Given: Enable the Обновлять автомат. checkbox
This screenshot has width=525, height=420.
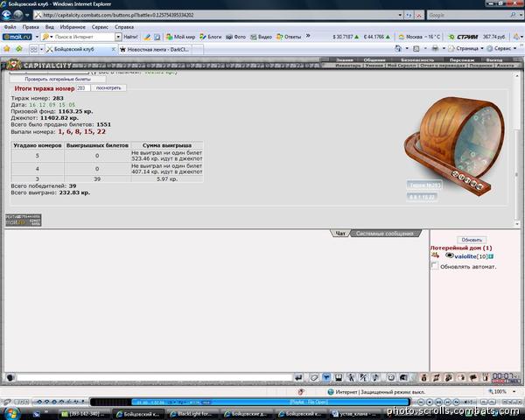Looking at the screenshot, I should 434,266.
